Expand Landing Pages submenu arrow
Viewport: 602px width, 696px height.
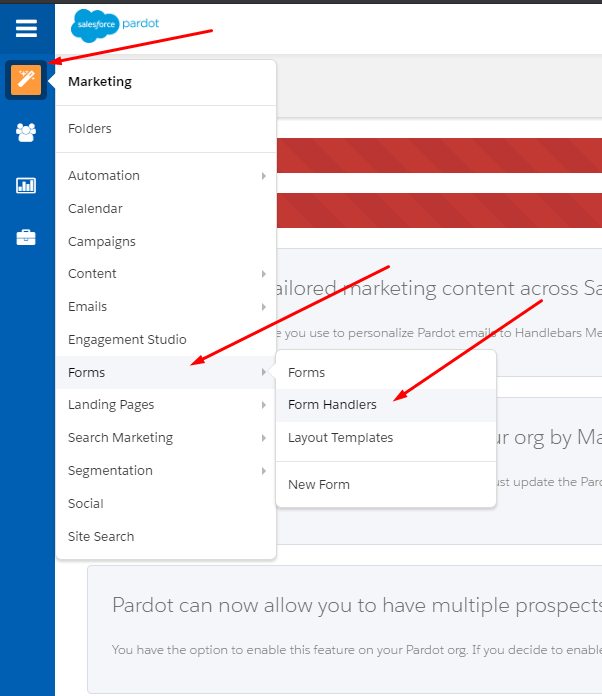point(264,405)
